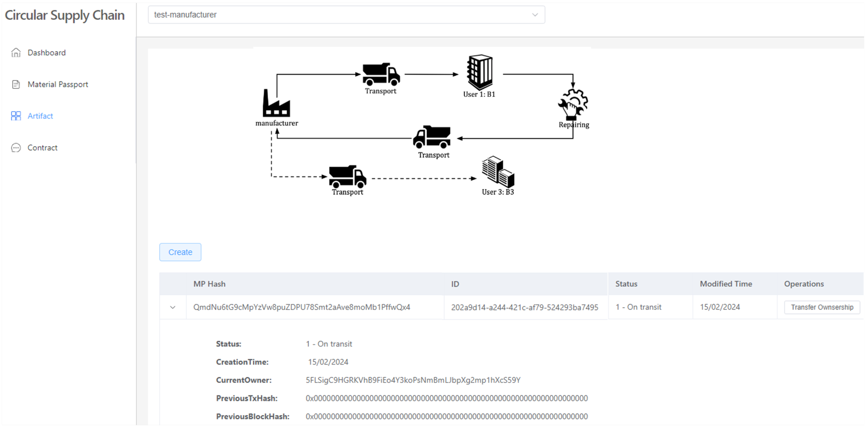Click the Modified Time column header
The image size is (868, 429).
pos(726,284)
